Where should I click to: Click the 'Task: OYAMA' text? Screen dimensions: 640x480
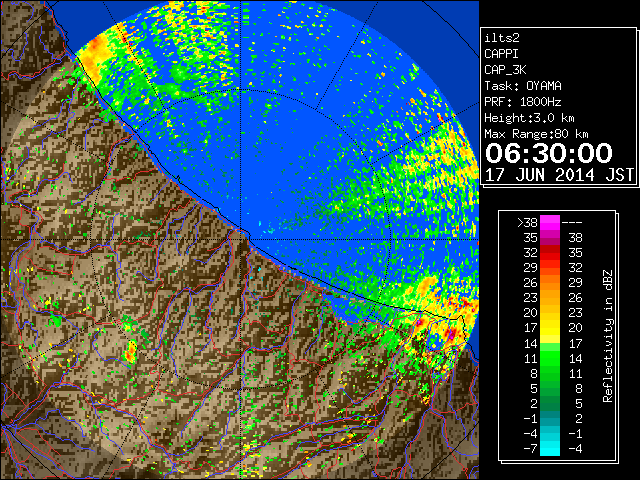[523, 86]
